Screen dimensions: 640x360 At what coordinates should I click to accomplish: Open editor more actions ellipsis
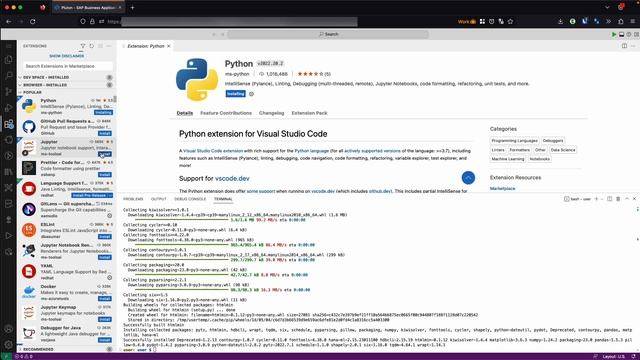click(x=633, y=46)
